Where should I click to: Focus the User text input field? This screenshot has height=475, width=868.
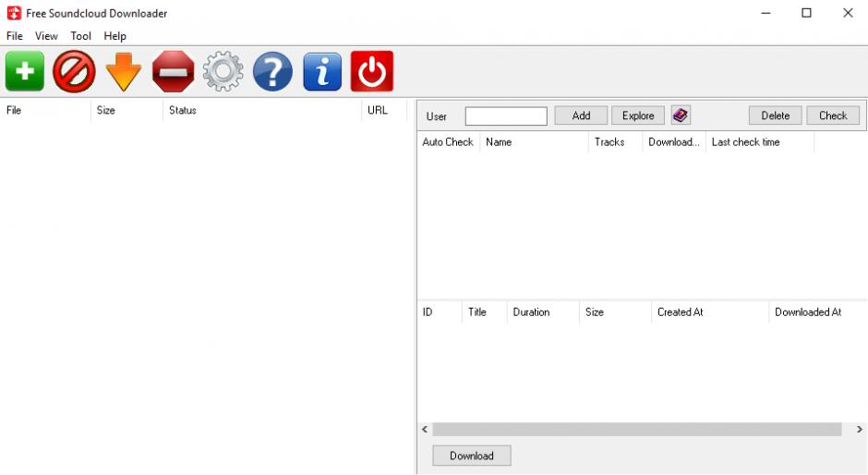(506, 116)
